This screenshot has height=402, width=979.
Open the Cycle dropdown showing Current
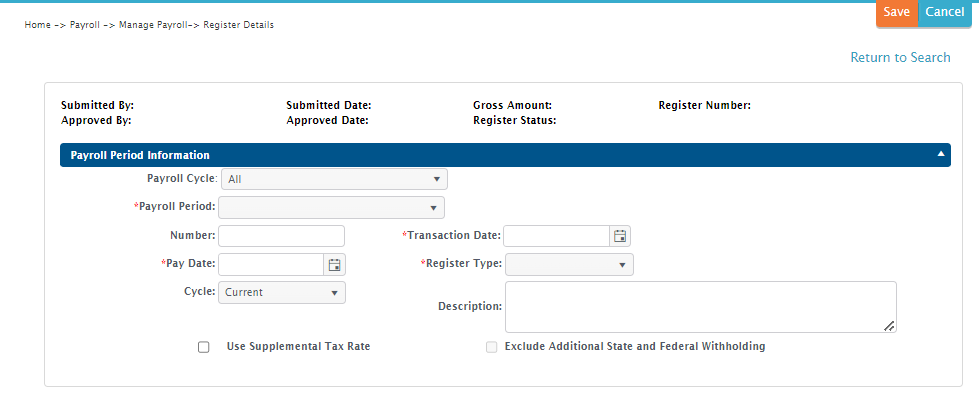281,293
